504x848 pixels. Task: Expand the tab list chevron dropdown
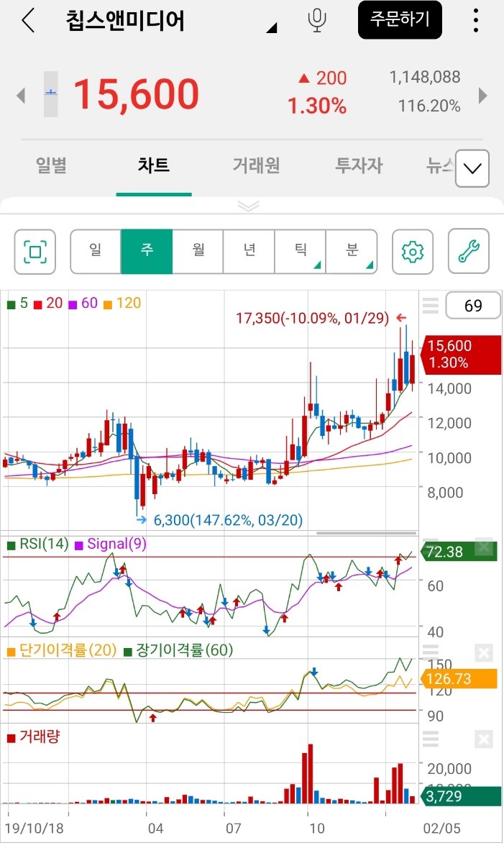coord(472,169)
